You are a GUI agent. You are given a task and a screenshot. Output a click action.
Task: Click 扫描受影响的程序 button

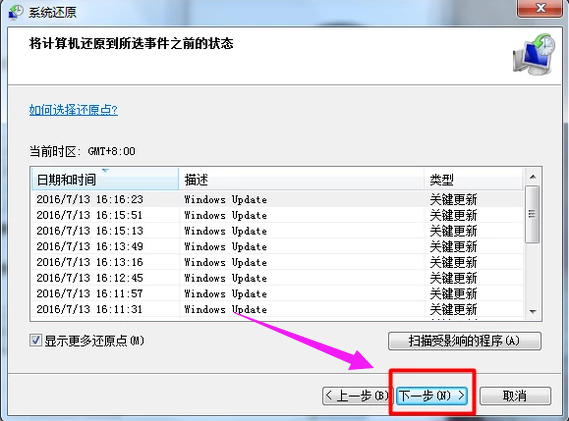click(x=464, y=341)
